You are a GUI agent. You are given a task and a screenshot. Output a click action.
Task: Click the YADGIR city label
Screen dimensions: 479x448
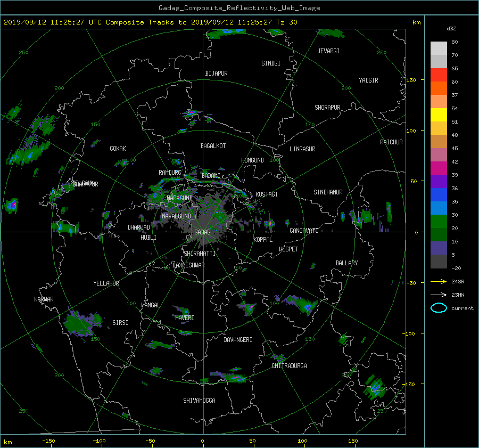368,80
